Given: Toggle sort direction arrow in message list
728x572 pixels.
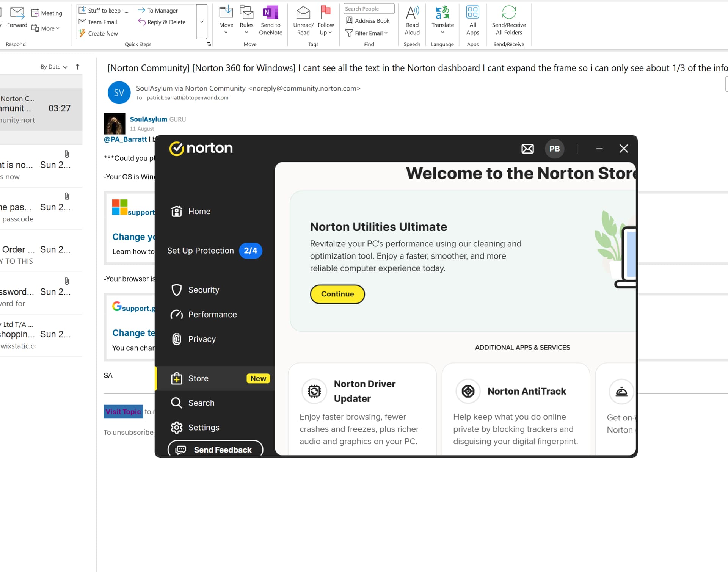Looking at the screenshot, I should pyautogui.click(x=77, y=67).
